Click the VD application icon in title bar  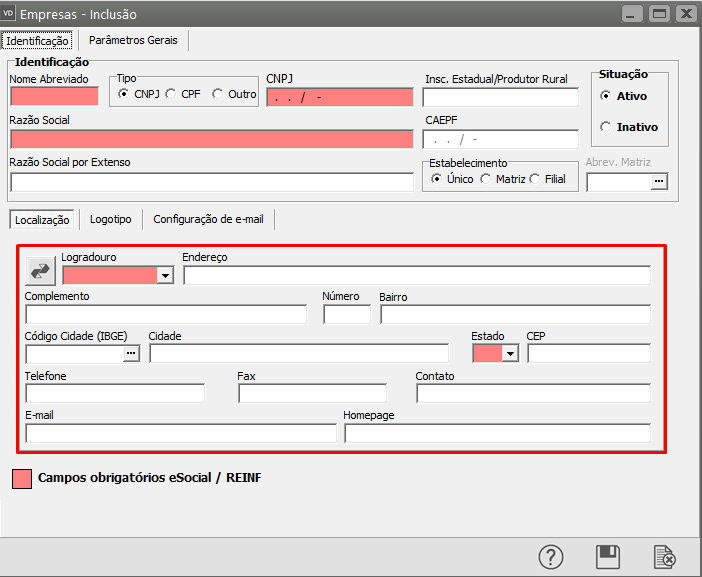11,14
